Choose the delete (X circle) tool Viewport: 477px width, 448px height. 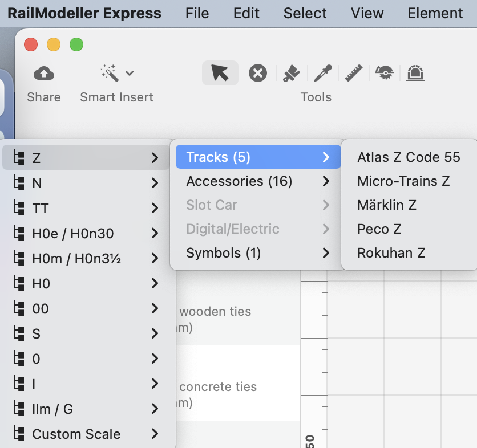pyautogui.click(x=258, y=73)
